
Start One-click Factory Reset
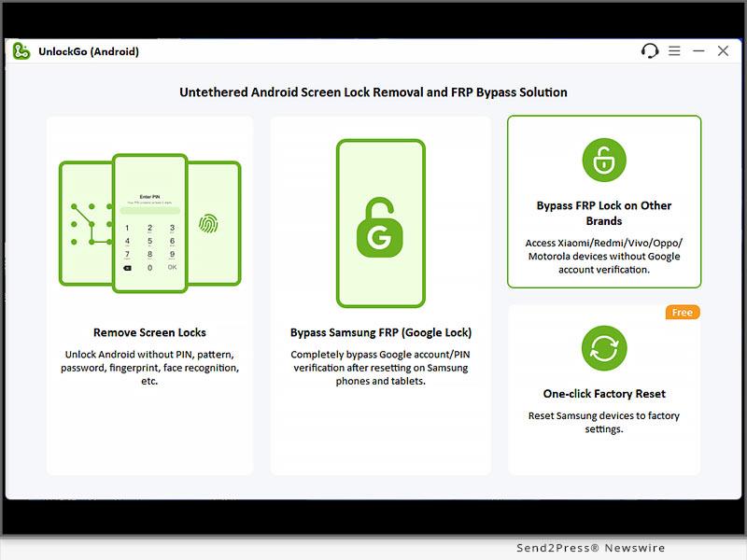[x=604, y=394]
